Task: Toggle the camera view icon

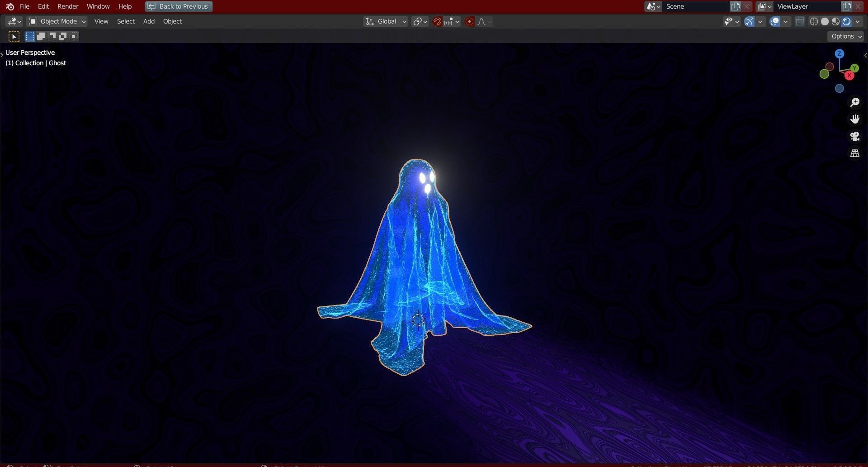Action: [x=855, y=136]
